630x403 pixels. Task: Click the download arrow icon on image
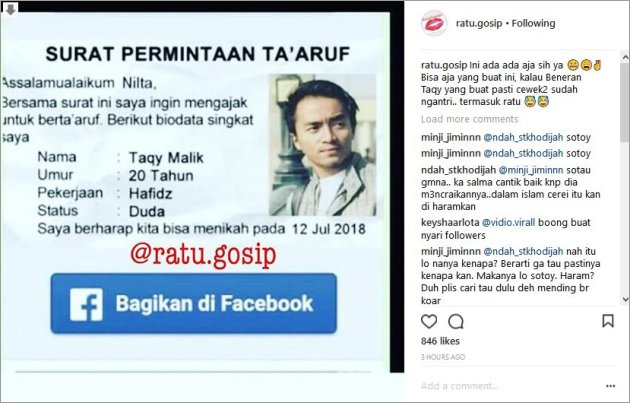10,9
